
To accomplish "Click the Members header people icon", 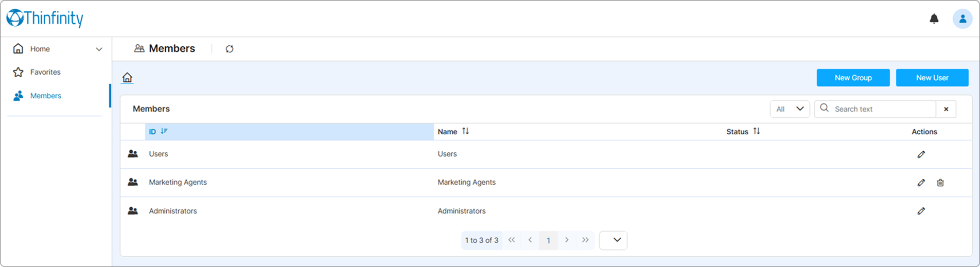I will pos(139,48).
